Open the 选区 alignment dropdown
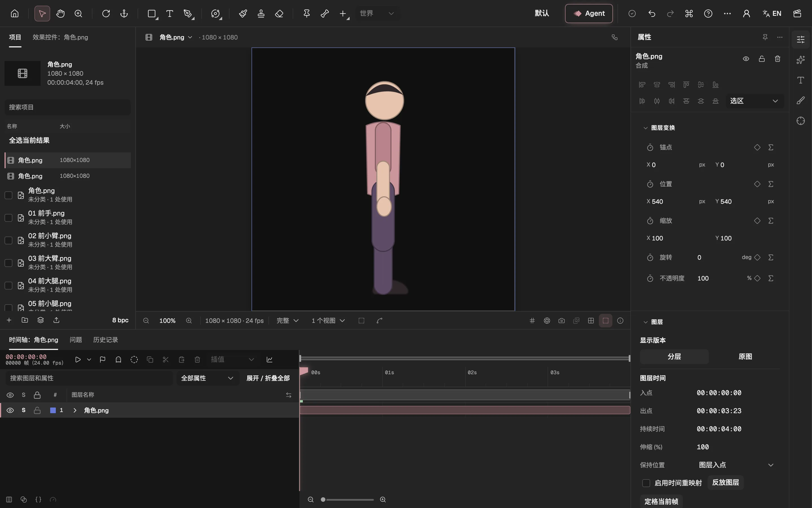 [x=754, y=101]
